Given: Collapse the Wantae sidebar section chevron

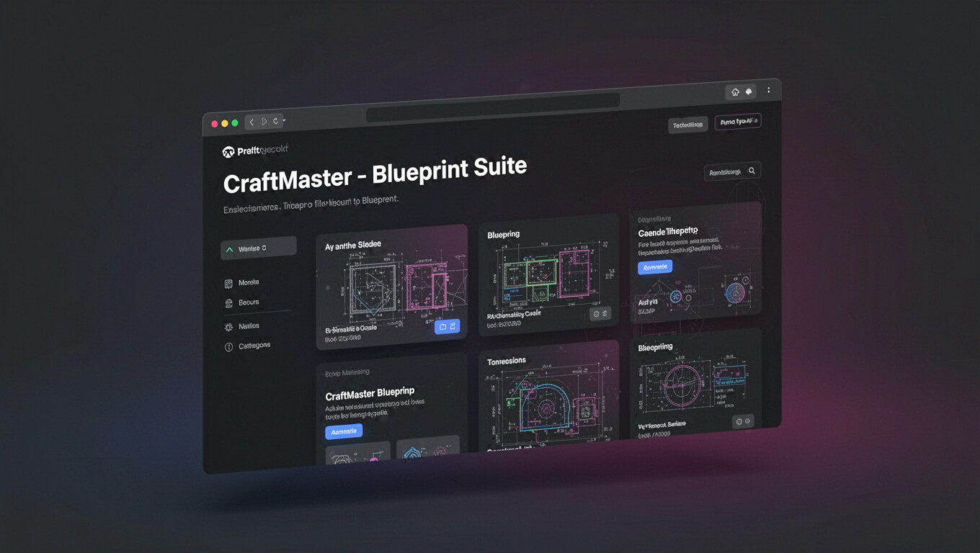Looking at the screenshot, I should 230,249.
